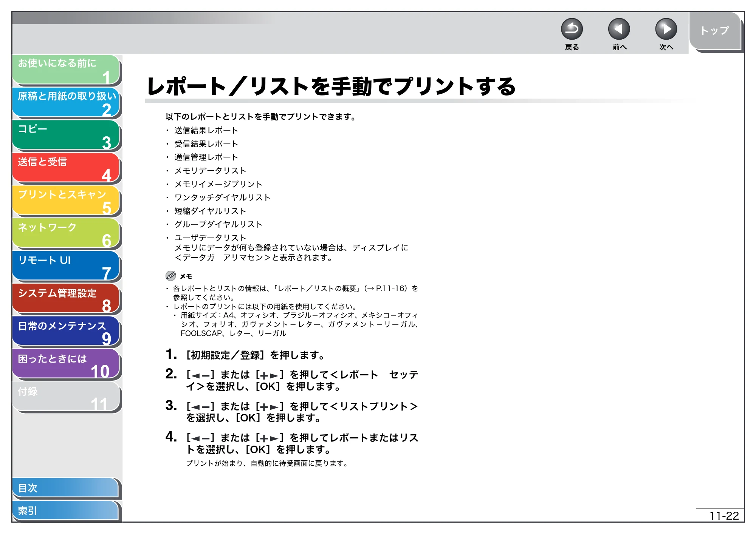Click the 戻る label under the back icon
Viewport: 756px width, 534px height.
572,47
